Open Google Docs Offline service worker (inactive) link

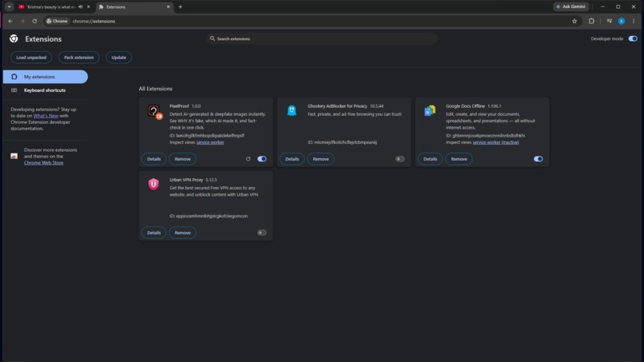[x=495, y=142]
